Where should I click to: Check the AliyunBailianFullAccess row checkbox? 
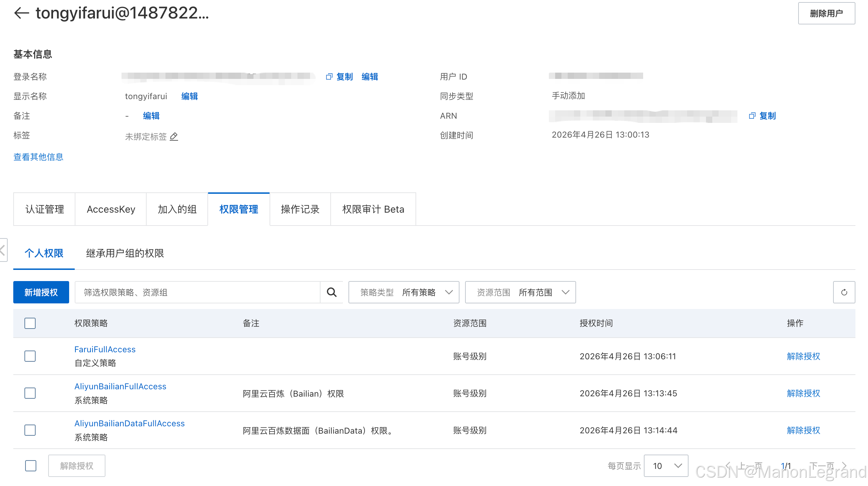30,393
